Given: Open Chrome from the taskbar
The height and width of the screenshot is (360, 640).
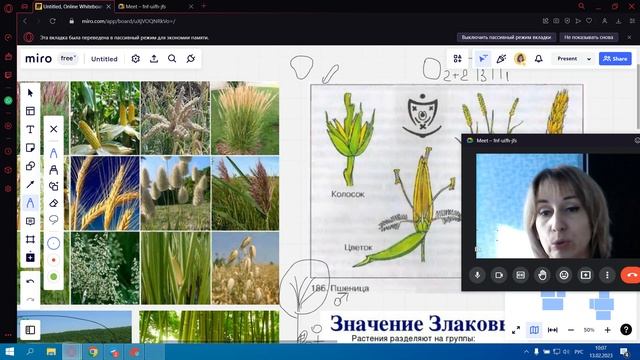Looking at the screenshot, I should 93,352.
